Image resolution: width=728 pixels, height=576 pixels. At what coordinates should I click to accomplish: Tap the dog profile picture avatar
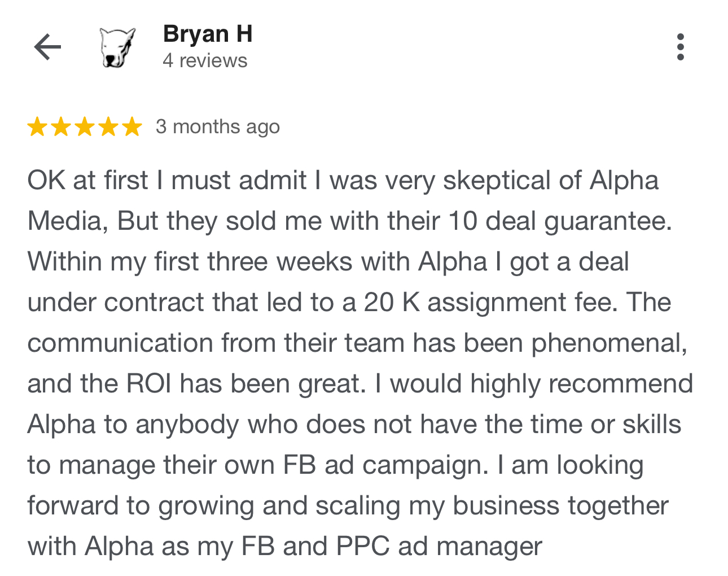(118, 47)
